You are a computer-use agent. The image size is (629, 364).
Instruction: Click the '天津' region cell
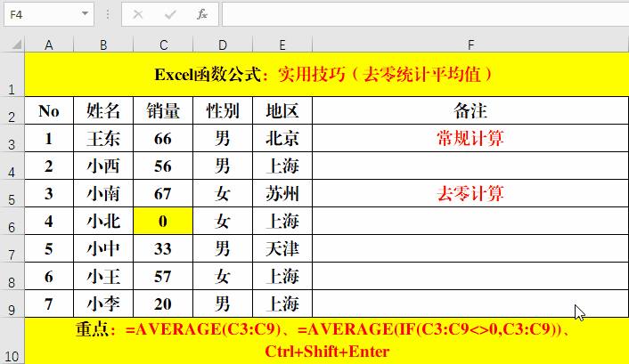(x=282, y=249)
